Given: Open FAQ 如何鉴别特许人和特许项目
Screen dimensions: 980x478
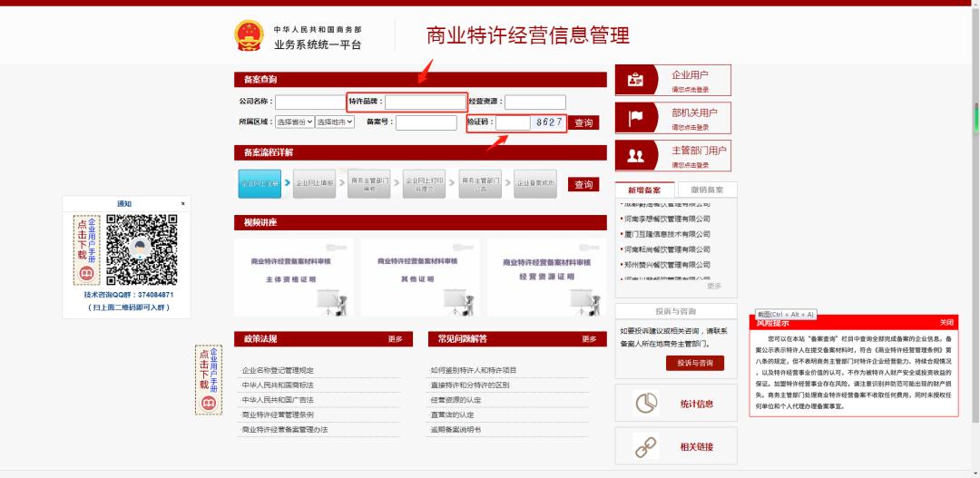Looking at the screenshot, I should 474,370.
